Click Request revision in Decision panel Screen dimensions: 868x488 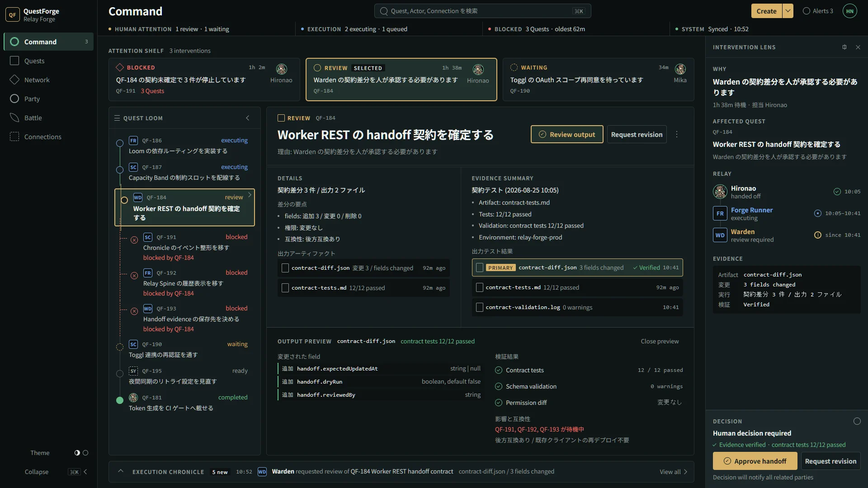[x=830, y=461]
